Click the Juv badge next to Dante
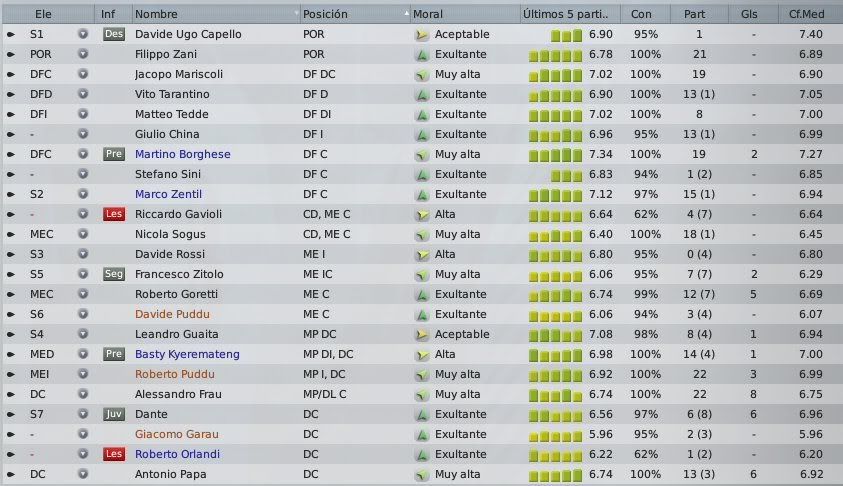The width and height of the screenshot is (843, 486). coord(113,414)
